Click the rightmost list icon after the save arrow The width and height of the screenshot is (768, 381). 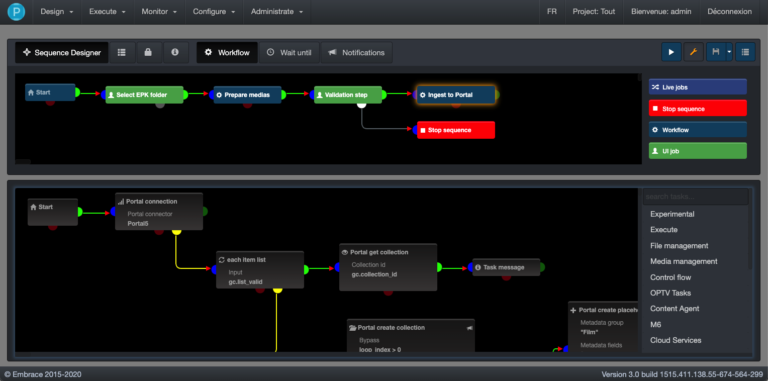pyautogui.click(x=745, y=52)
